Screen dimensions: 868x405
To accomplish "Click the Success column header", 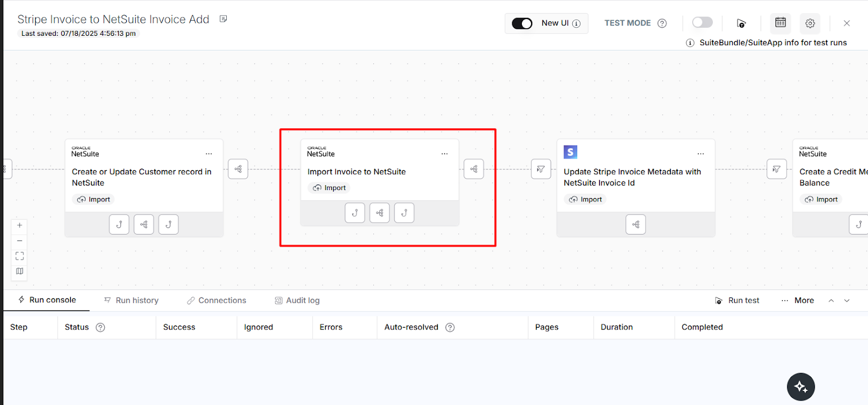I will pos(179,327).
